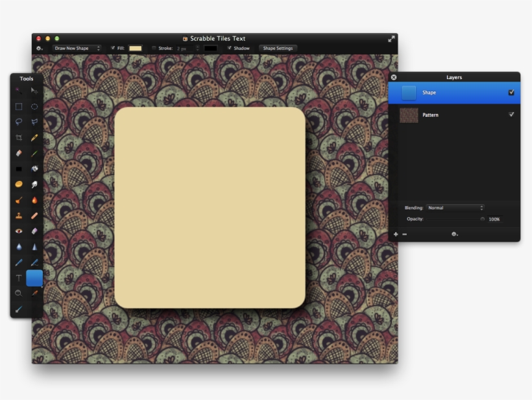Click the Opacity percentage field
Screen dimensions: 532x400
click(x=494, y=219)
